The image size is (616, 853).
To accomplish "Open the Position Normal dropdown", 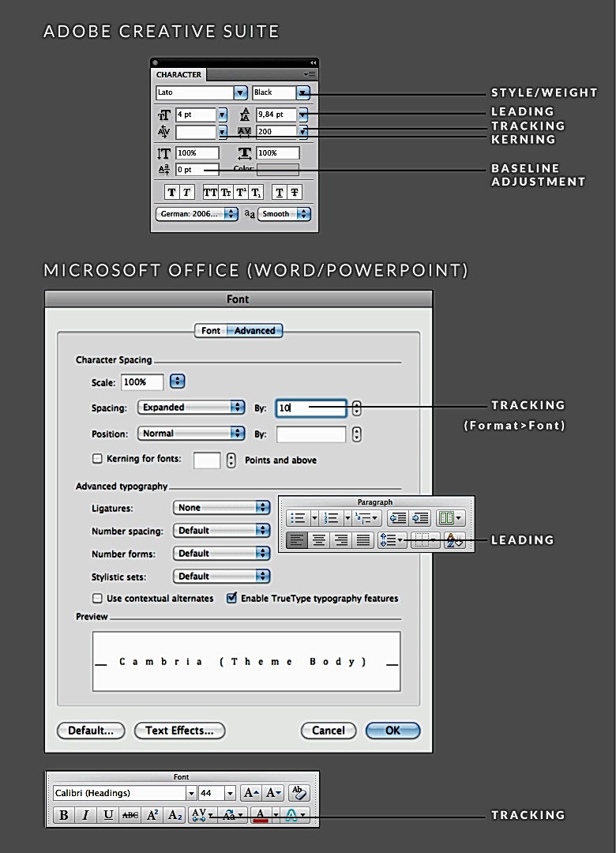I will click(x=191, y=433).
